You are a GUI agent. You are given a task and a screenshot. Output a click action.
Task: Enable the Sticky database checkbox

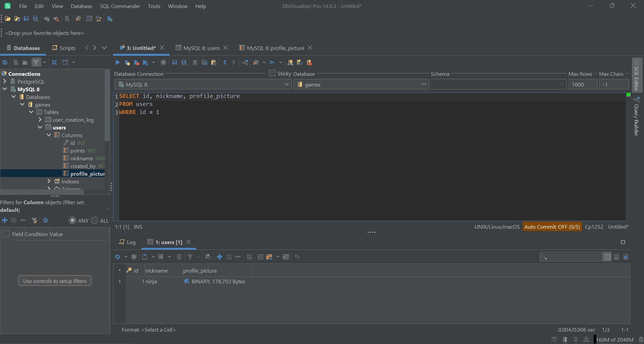(272, 73)
